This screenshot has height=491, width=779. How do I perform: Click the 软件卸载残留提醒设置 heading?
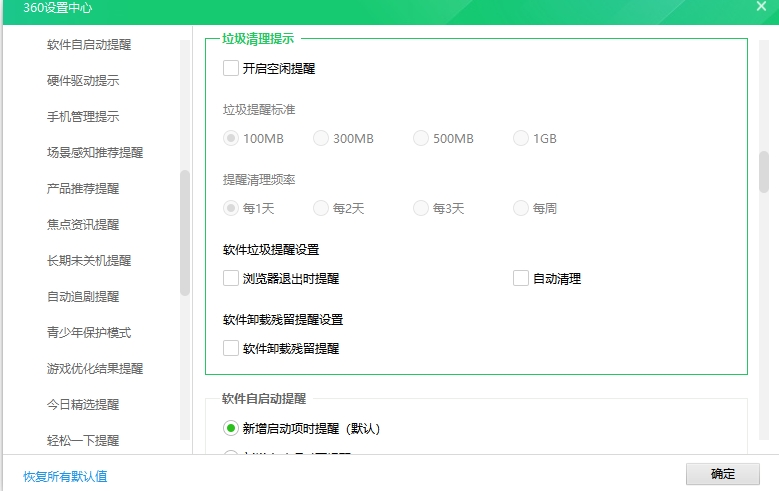283,320
